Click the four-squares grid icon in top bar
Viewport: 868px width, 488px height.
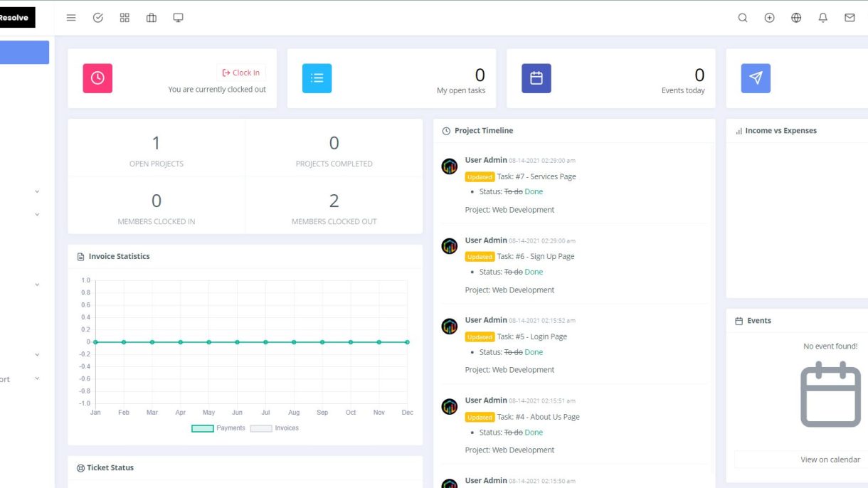tap(125, 18)
